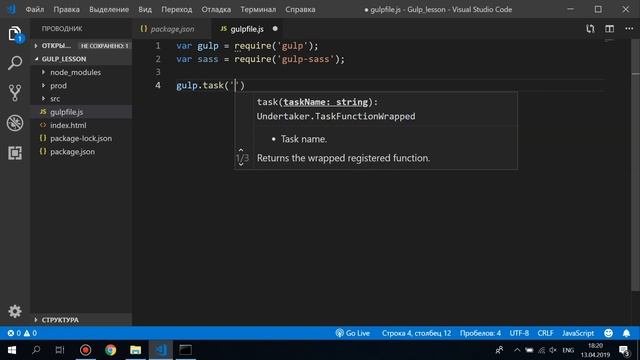The width and height of the screenshot is (640, 360).
Task: Open the Отладка menu
Action: pos(216,9)
